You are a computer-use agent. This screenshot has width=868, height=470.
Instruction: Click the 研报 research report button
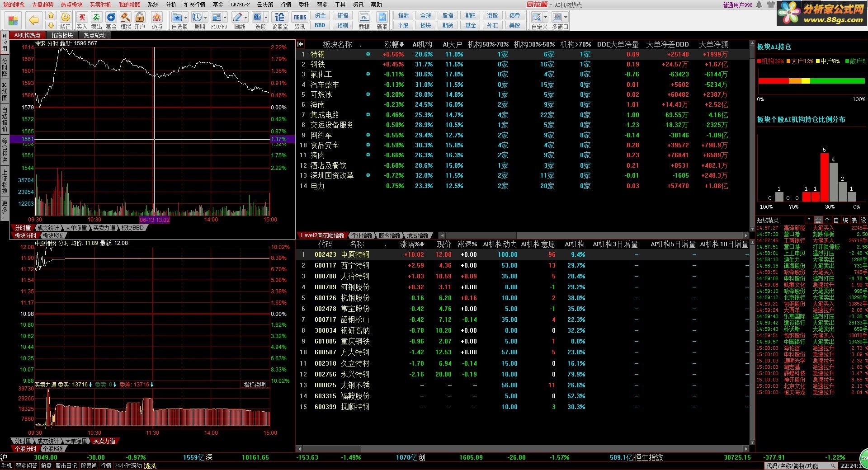(343, 15)
